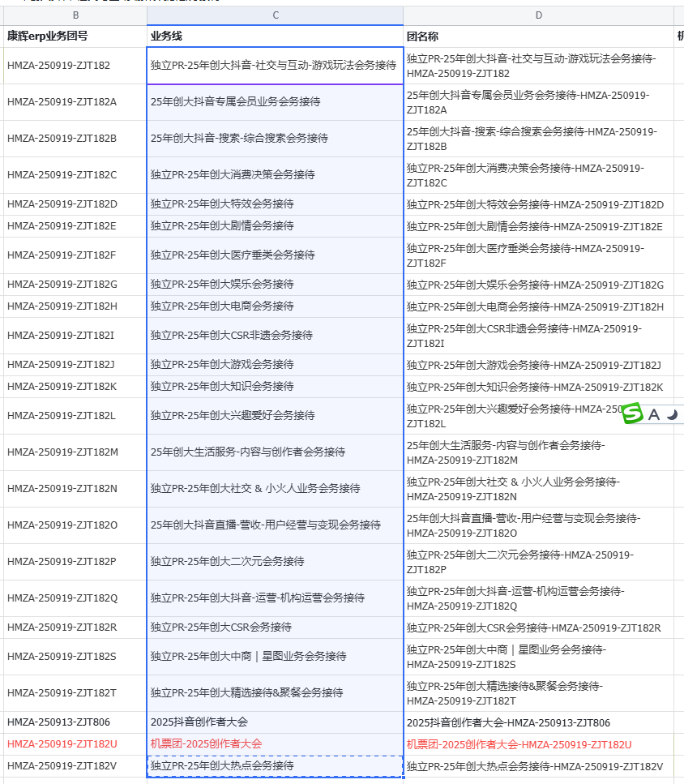This screenshot has height=784, width=684.
Task: Select the '2025抖音创作者大会' cell in column C
Action: [x=275, y=722]
